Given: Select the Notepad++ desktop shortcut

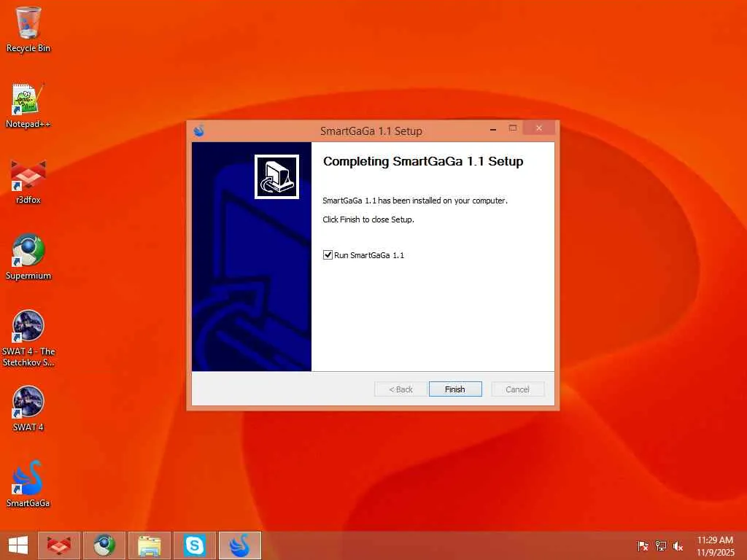Looking at the screenshot, I should point(28,106).
